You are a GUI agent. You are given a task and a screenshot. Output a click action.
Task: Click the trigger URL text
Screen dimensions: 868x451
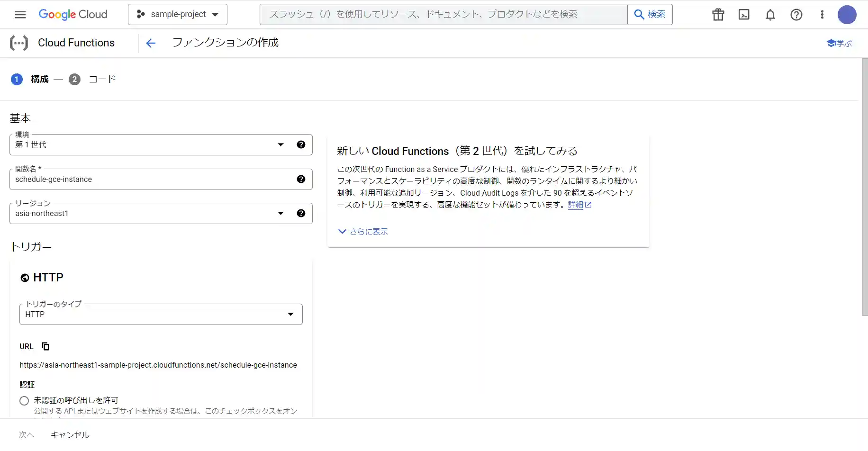tap(158, 365)
